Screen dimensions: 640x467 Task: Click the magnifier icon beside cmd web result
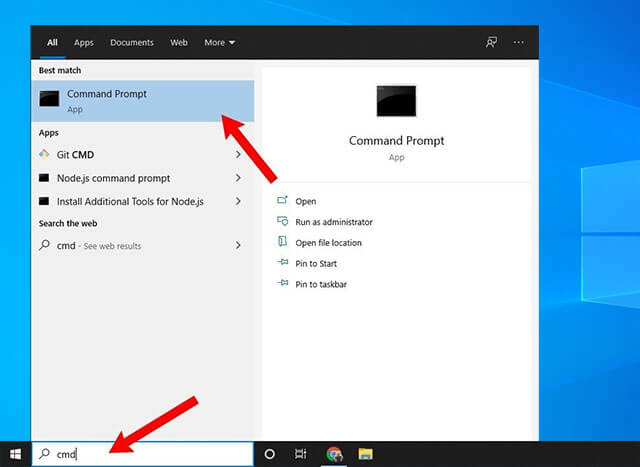click(x=44, y=245)
